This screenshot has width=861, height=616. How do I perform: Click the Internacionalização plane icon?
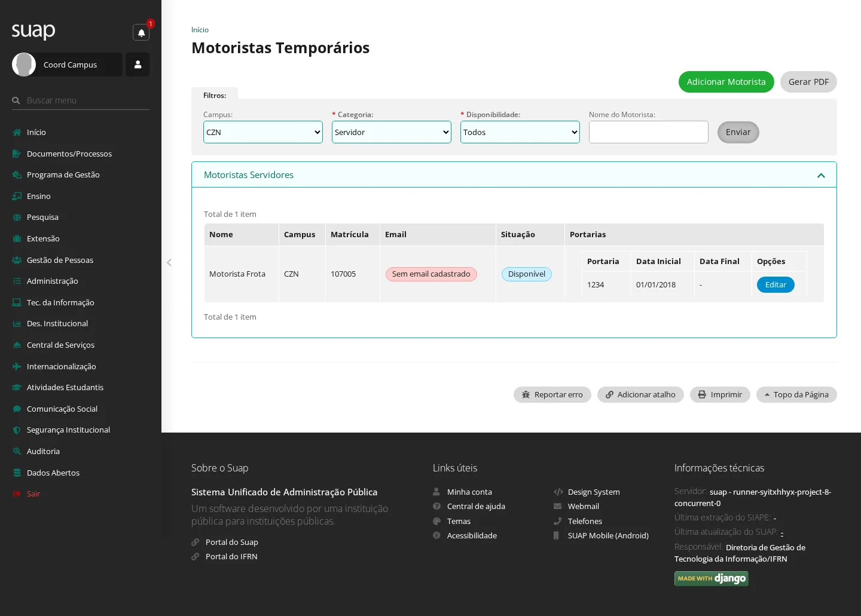[x=17, y=366]
